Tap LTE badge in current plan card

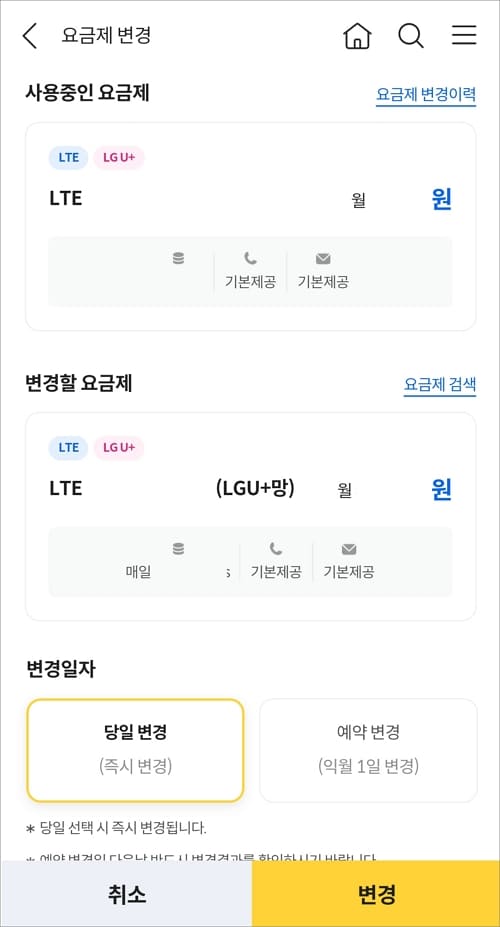69,157
